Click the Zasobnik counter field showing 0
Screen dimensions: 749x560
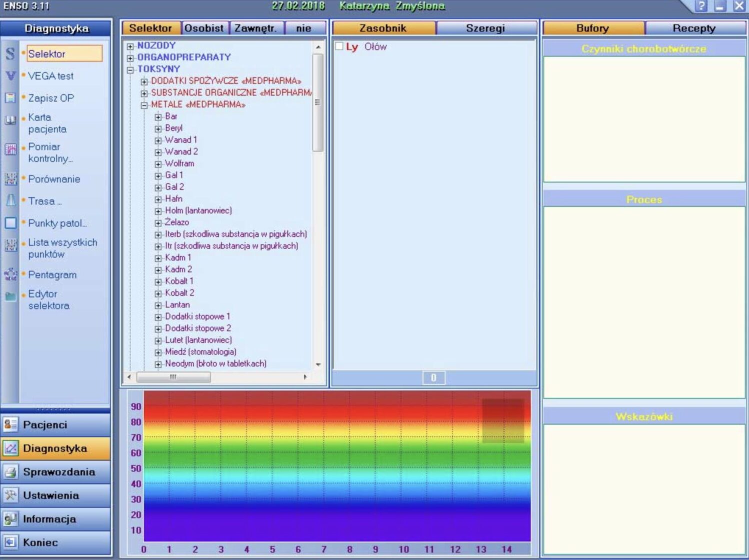coord(433,377)
